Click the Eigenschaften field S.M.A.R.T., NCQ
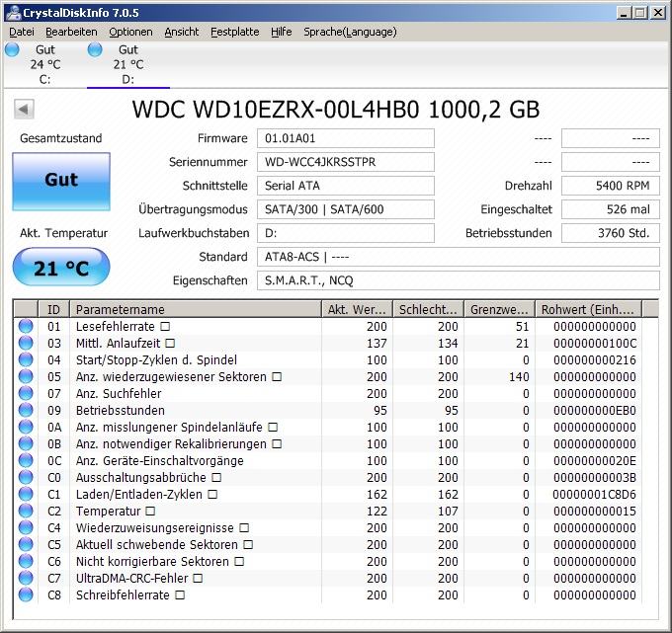The image size is (672, 633). 459,280
